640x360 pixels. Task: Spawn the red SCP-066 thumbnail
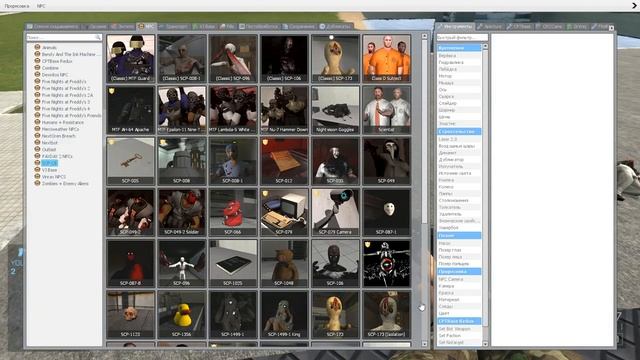point(233,212)
